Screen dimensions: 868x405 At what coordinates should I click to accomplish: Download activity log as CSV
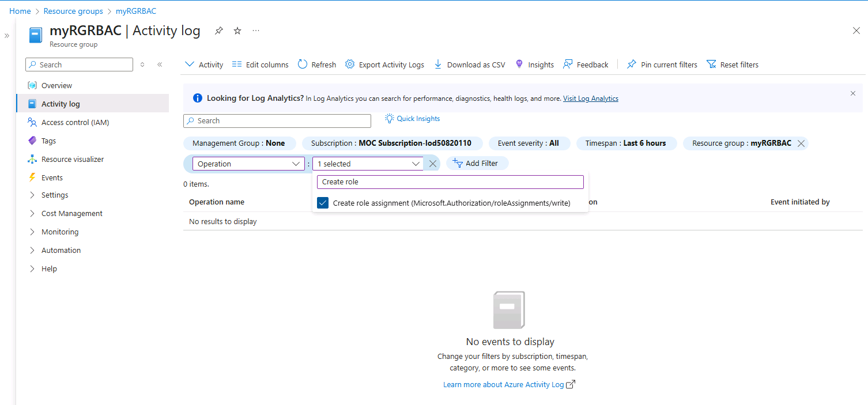pyautogui.click(x=469, y=64)
